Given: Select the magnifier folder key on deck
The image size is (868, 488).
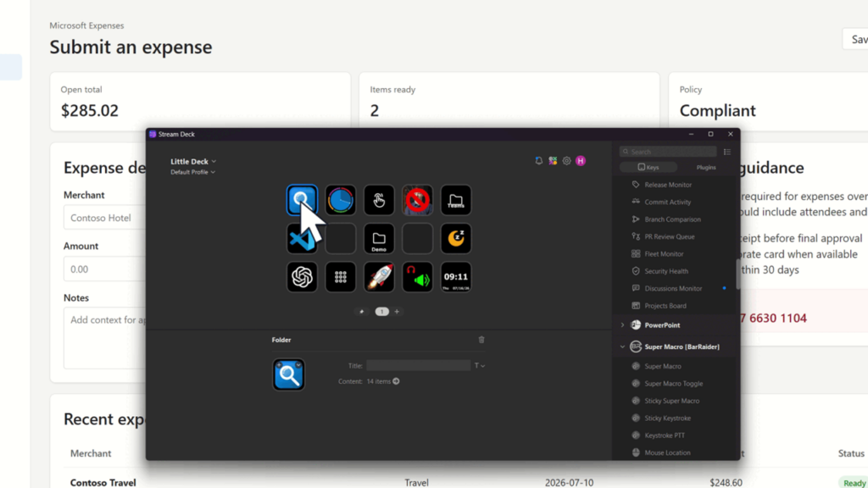Looking at the screenshot, I should (x=302, y=200).
